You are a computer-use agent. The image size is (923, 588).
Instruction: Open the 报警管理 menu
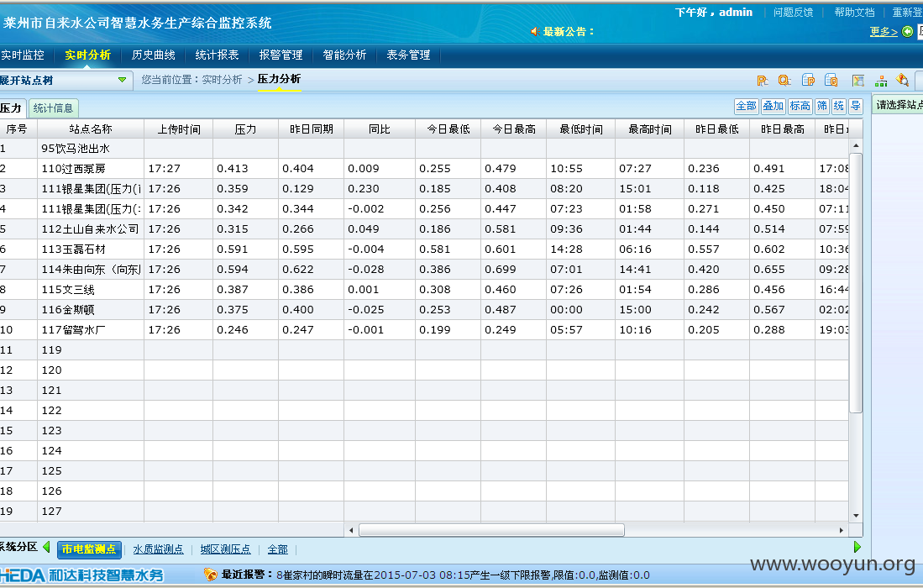pyautogui.click(x=281, y=55)
